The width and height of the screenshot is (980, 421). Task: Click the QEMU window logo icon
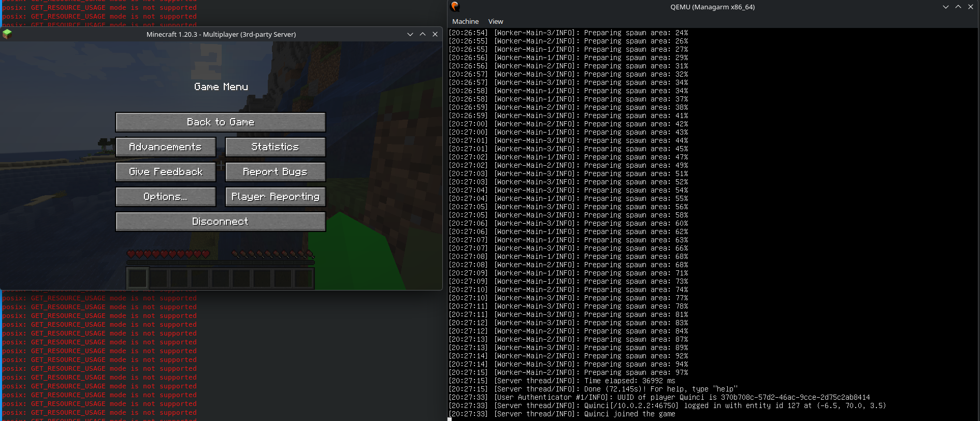455,7
